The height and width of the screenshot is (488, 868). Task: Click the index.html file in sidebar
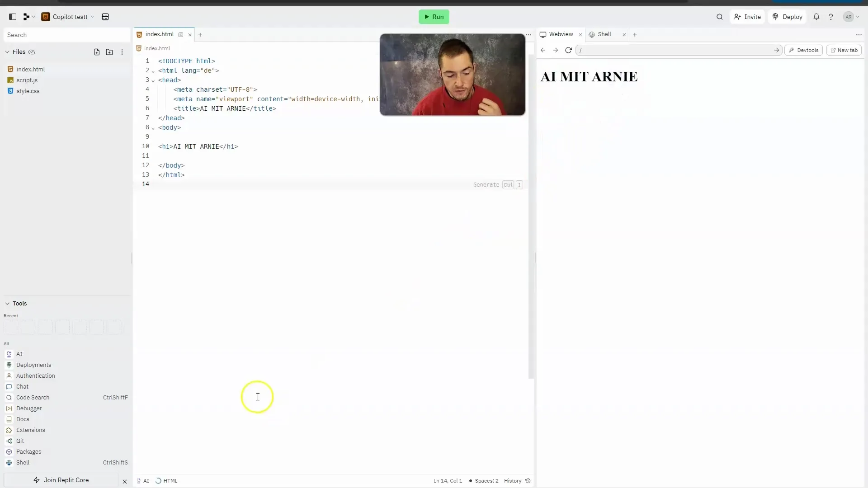point(31,69)
